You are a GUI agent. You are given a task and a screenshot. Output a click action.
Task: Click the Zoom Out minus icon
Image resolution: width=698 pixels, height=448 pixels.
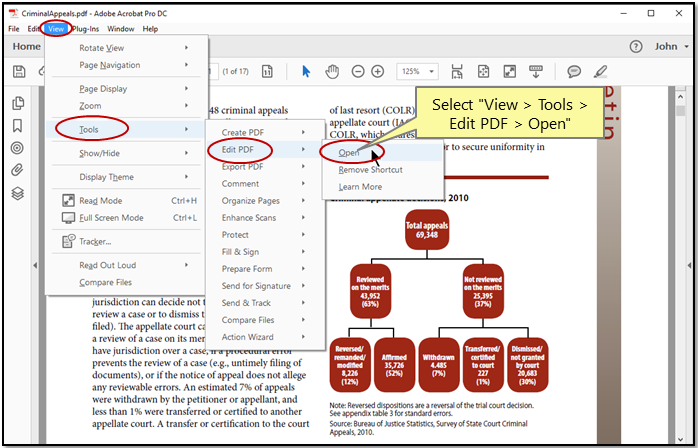(x=357, y=71)
